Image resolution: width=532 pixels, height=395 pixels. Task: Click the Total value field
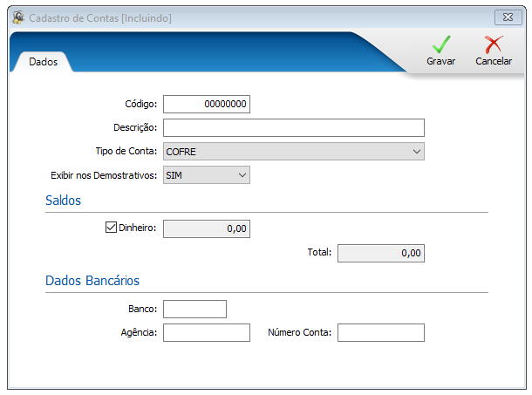[x=380, y=253]
